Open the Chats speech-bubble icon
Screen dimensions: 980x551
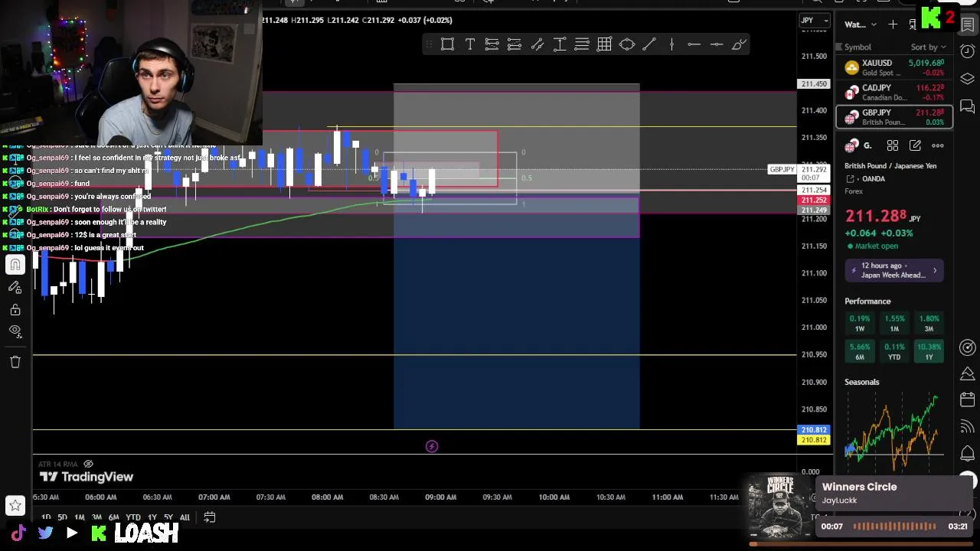(x=968, y=107)
